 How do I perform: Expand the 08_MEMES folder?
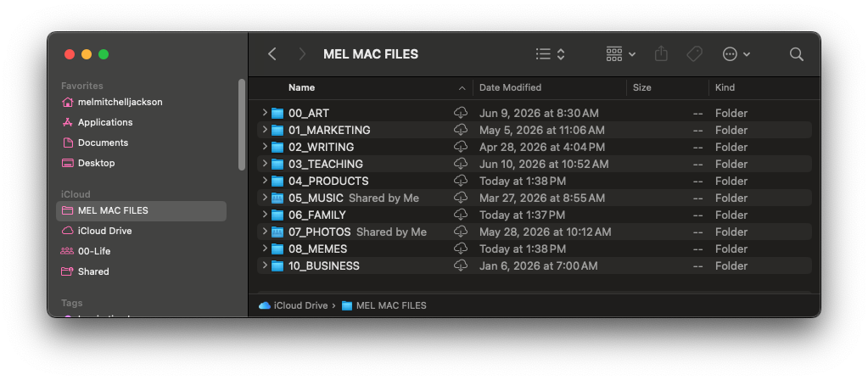[265, 249]
